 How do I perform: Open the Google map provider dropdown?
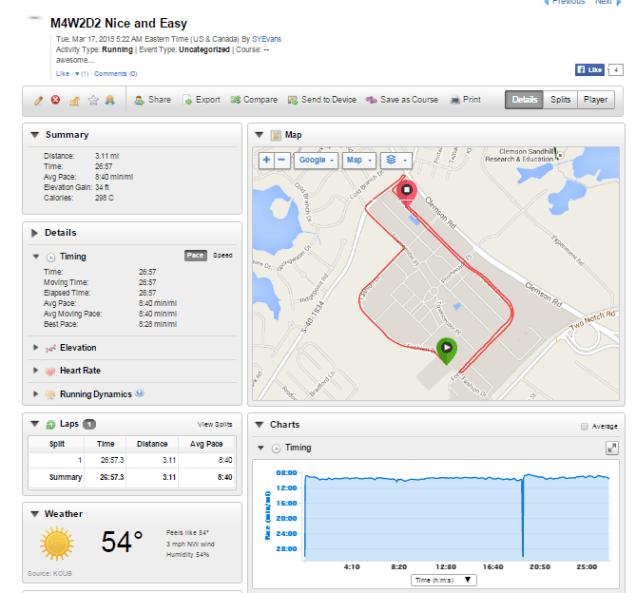316,160
